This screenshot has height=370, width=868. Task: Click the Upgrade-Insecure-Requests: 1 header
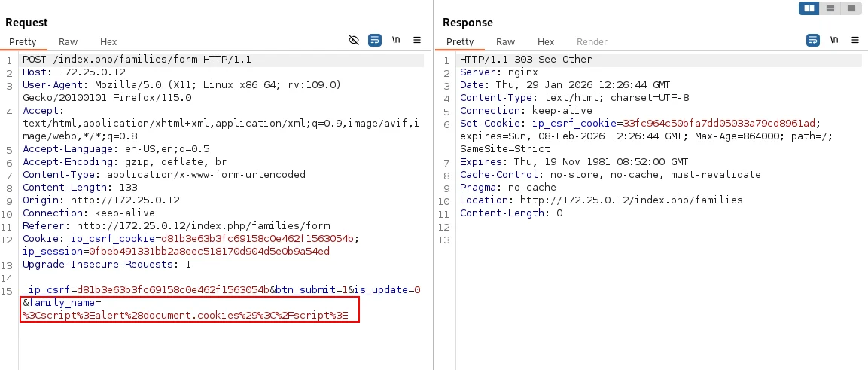coord(107,265)
